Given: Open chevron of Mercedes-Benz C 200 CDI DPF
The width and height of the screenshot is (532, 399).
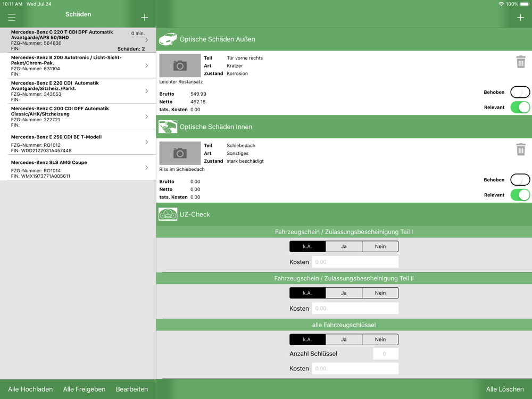Looking at the screenshot, I should pyautogui.click(x=147, y=117).
